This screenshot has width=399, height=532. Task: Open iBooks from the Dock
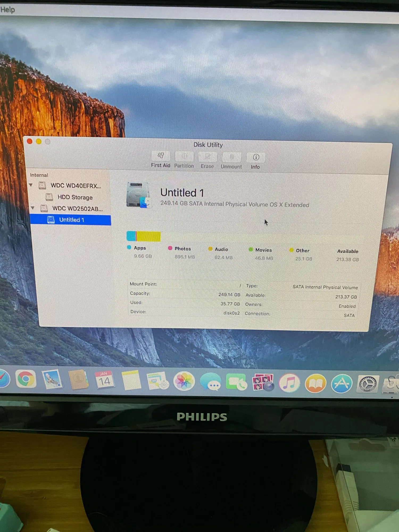coord(315,384)
